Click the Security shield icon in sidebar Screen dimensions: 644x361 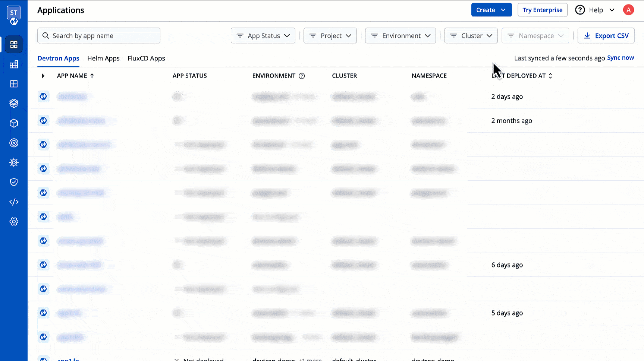click(x=14, y=182)
